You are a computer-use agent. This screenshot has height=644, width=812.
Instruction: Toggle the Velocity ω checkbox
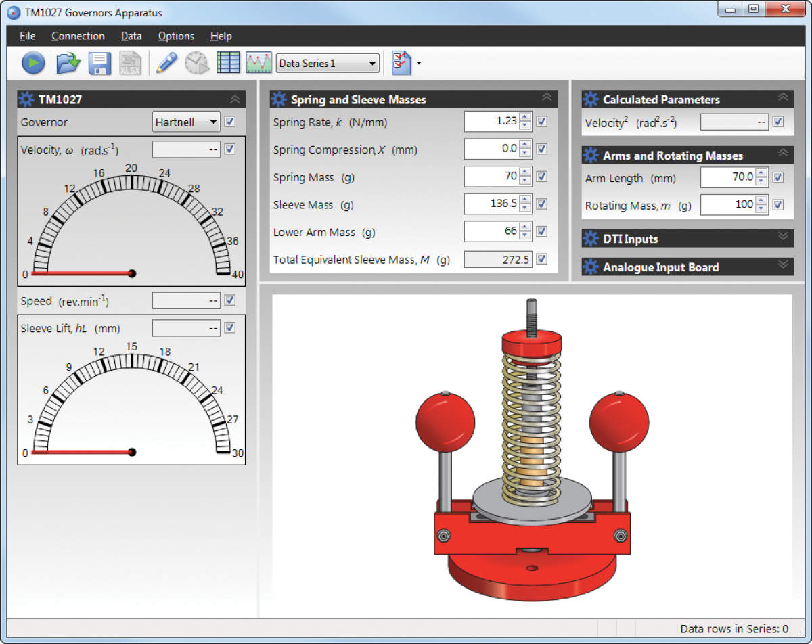[x=230, y=149]
